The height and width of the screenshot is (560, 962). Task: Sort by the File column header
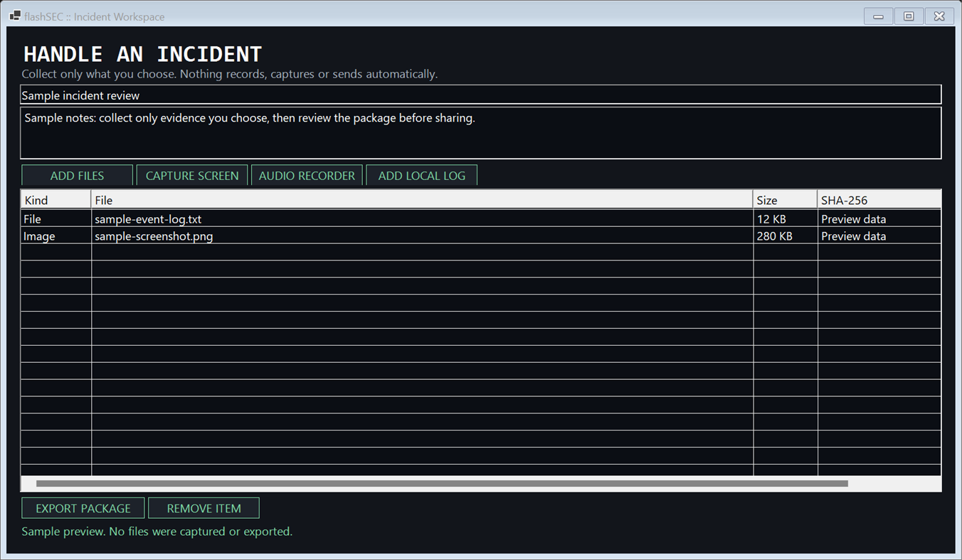click(x=422, y=200)
